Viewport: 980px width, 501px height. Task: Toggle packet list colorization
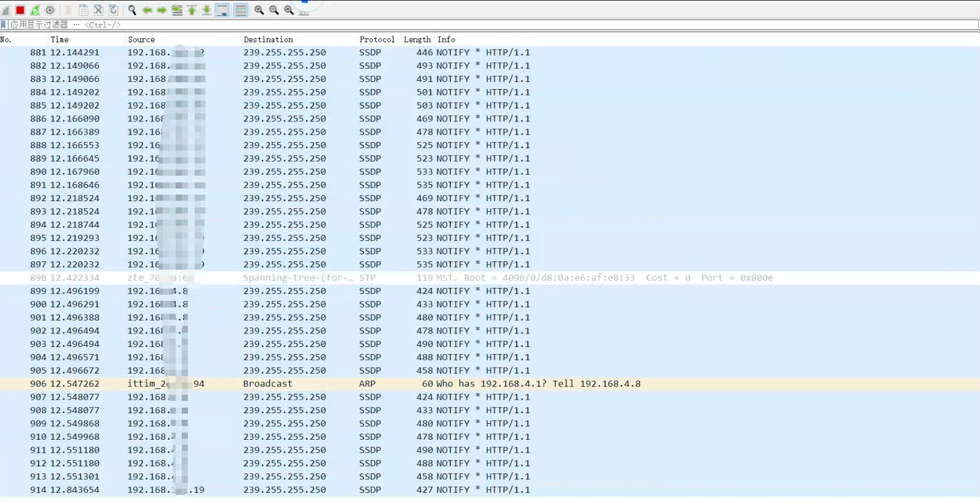[x=241, y=10]
